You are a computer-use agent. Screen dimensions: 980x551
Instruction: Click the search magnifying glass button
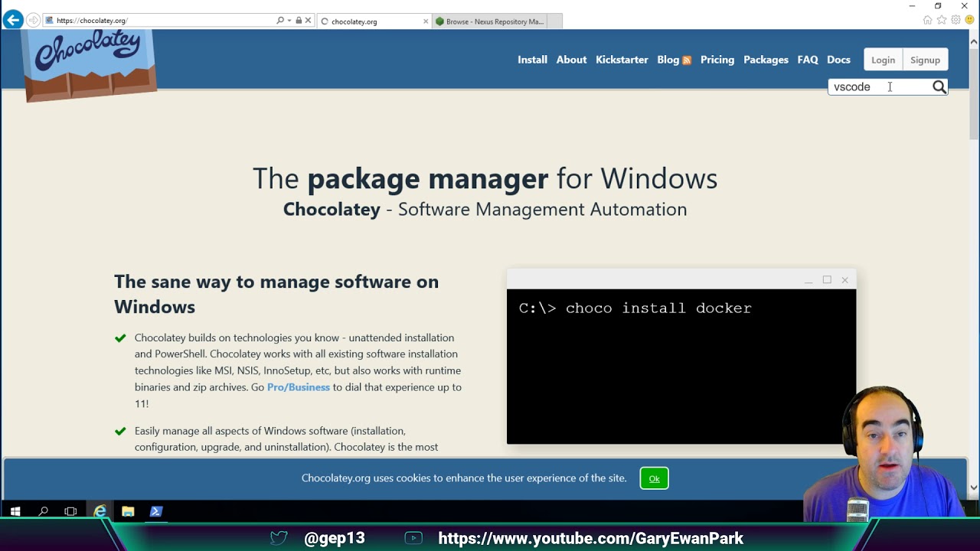[x=939, y=87]
